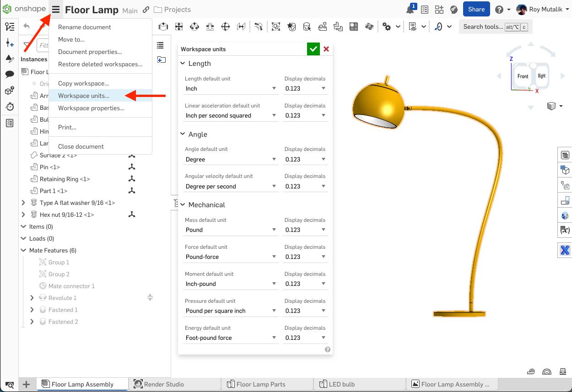Open the help question mark menu
Image resolution: width=572 pixels, height=392 pixels.
499,10
